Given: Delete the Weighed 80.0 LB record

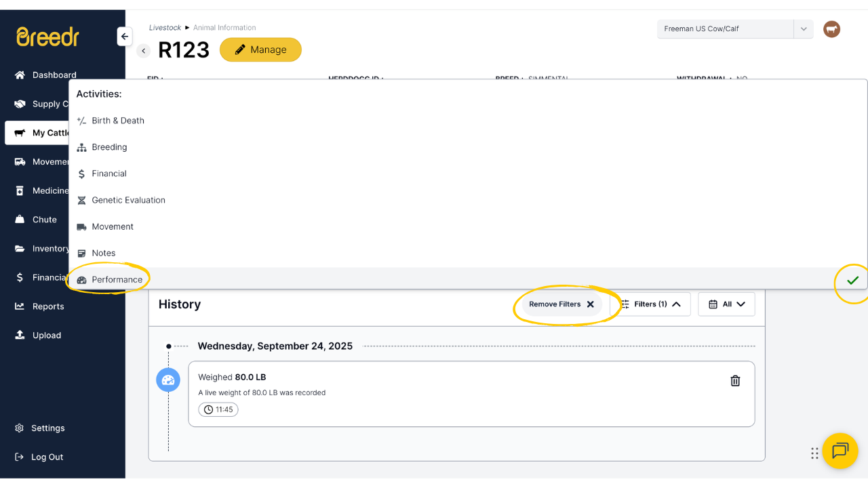Looking at the screenshot, I should tap(735, 381).
